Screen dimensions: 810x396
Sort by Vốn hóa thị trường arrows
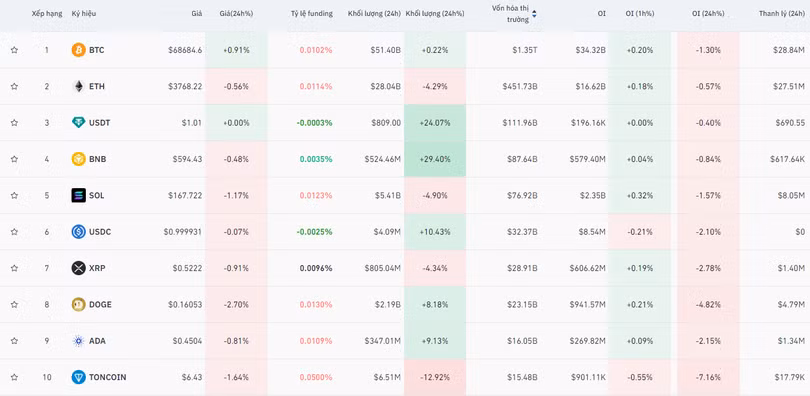coord(534,14)
